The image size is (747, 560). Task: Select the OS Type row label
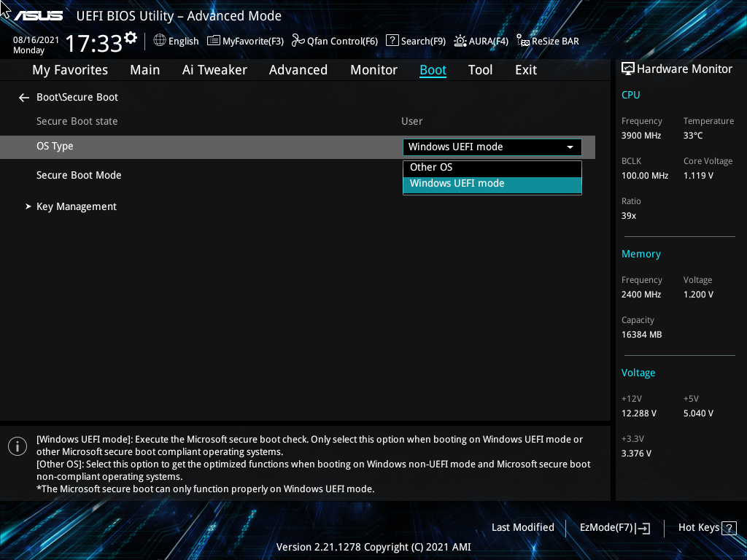point(55,146)
